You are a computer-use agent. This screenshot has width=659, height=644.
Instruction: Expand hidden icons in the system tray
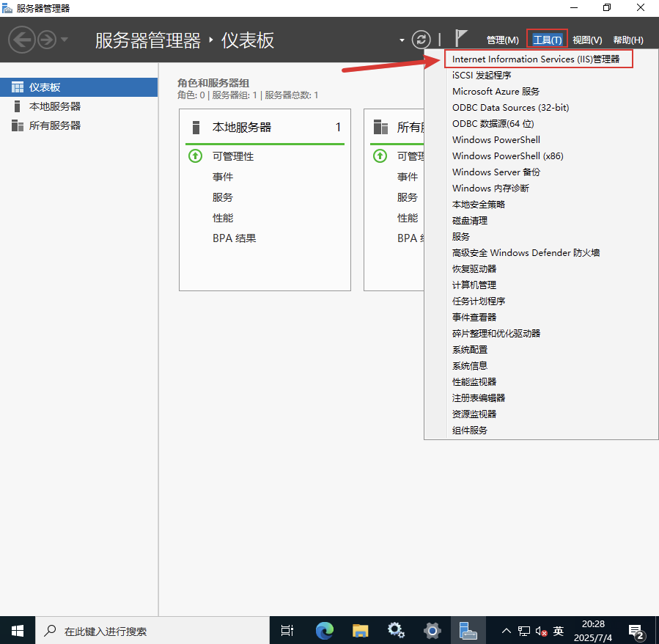[x=506, y=630]
